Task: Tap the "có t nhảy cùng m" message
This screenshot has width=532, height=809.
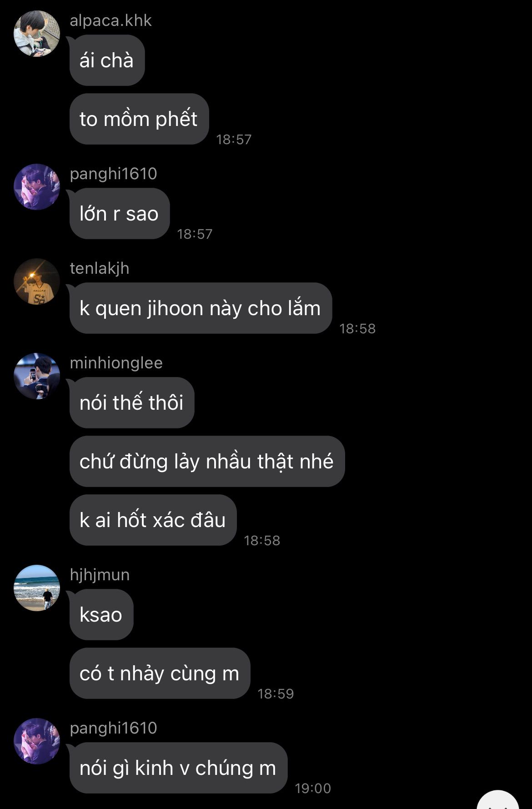Action: (x=160, y=673)
